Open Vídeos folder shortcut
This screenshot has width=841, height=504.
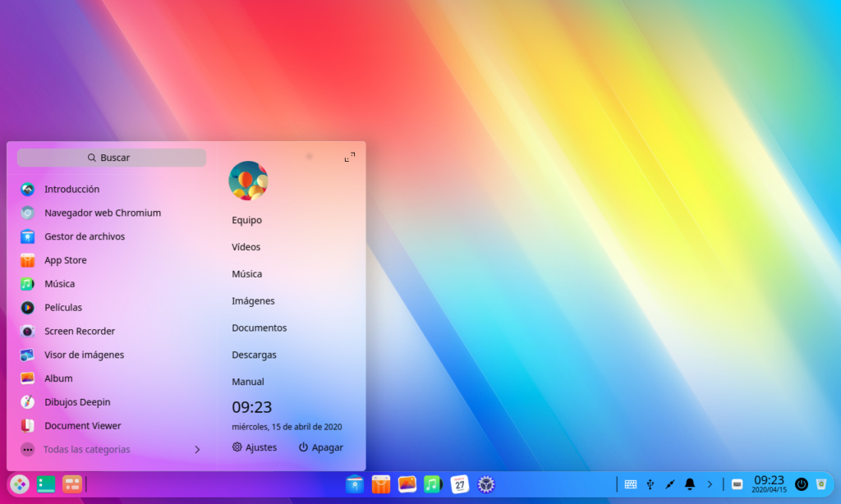tap(246, 246)
